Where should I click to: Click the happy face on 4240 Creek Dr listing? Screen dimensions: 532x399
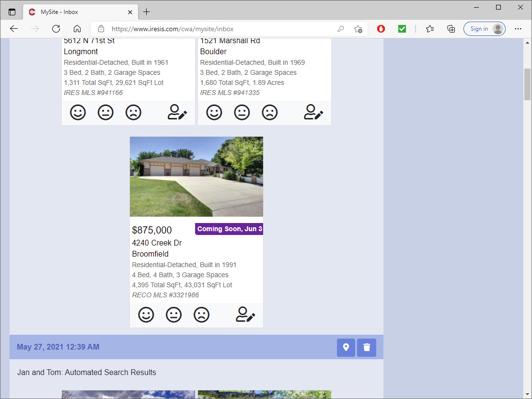[x=146, y=315]
